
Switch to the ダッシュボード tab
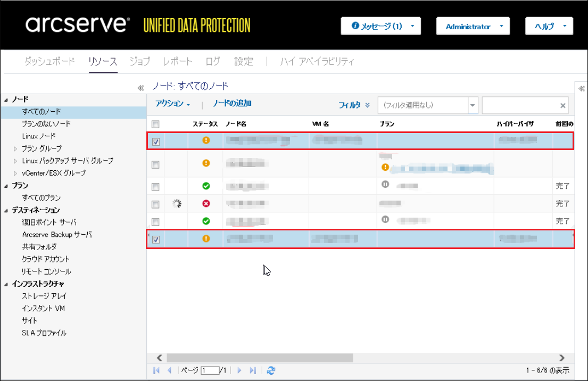[49, 61]
